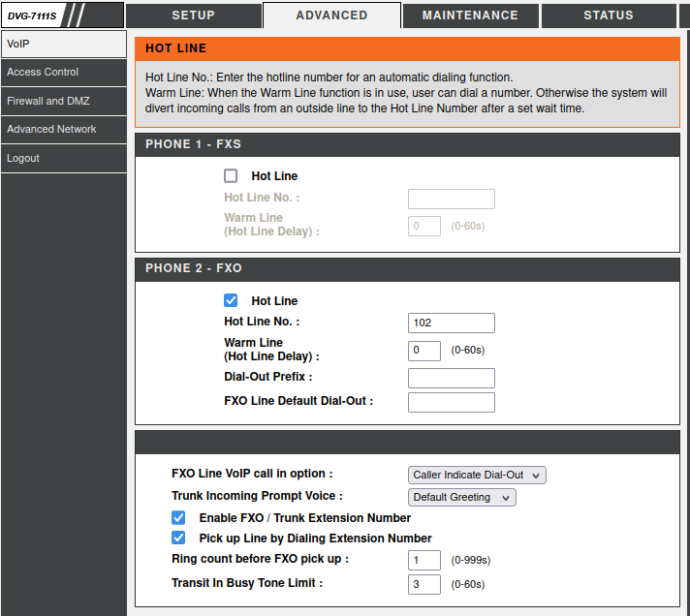690x616 pixels.
Task: Select Ring count before FXO pick up field
Action: 424,560
